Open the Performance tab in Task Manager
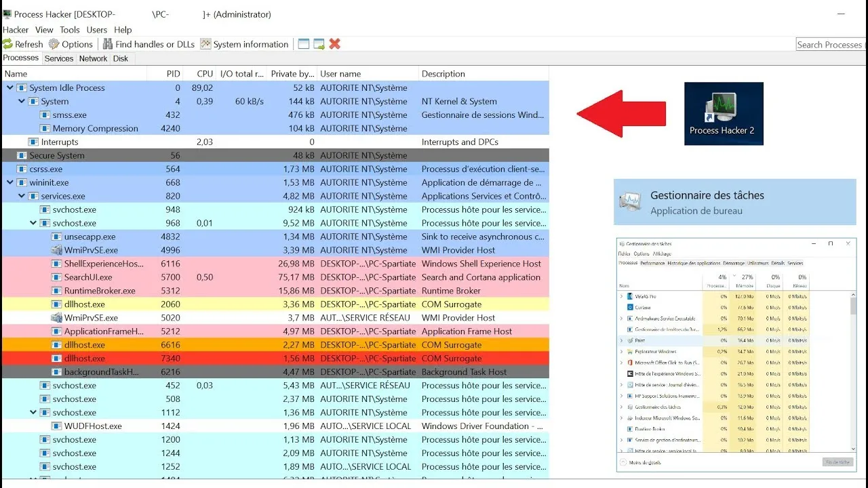Viewport: 868px width, 488px height. [652, 263]
